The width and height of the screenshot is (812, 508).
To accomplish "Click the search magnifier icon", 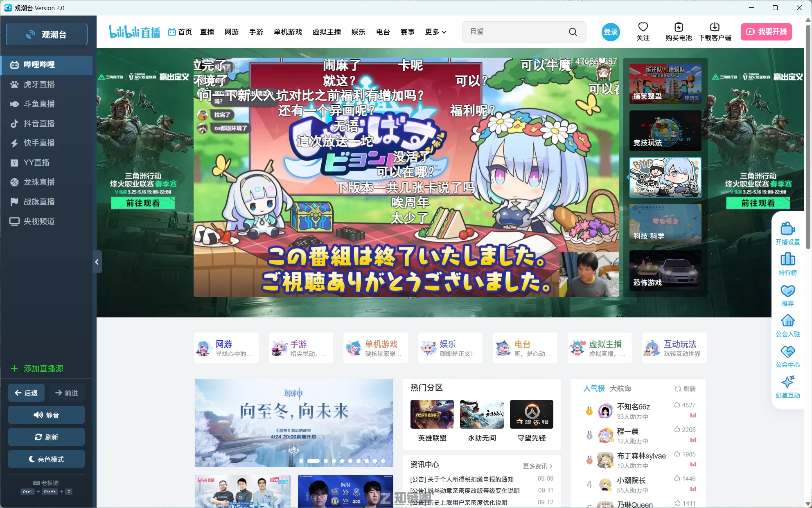I will click(x=573, y=32).
